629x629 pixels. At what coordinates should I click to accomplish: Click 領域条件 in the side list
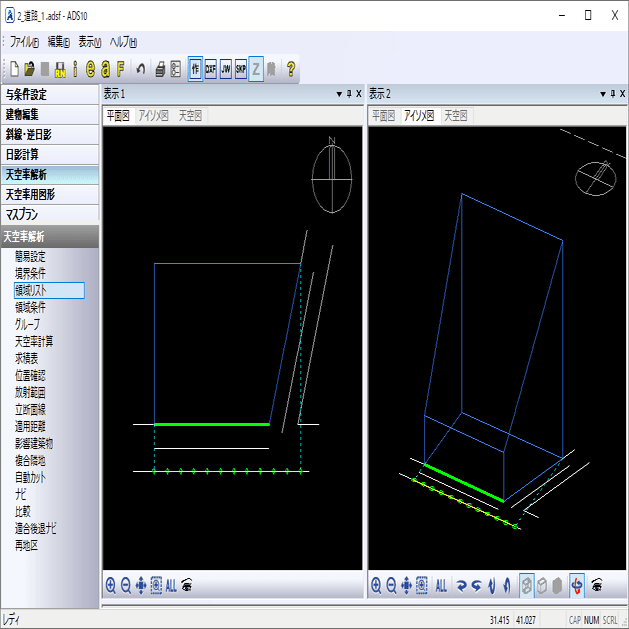(x=30, y=308)
